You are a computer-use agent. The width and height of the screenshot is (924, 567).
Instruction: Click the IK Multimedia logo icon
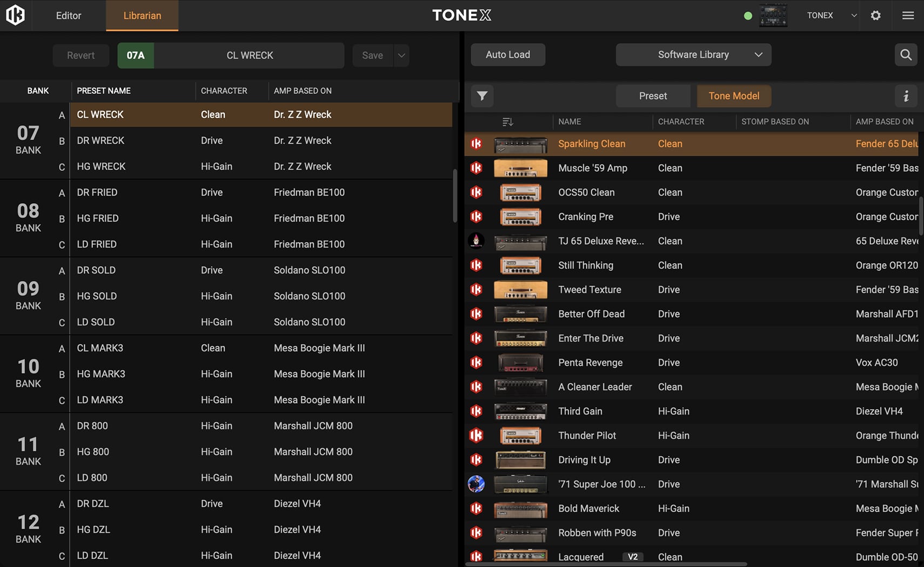coord(15,15)
